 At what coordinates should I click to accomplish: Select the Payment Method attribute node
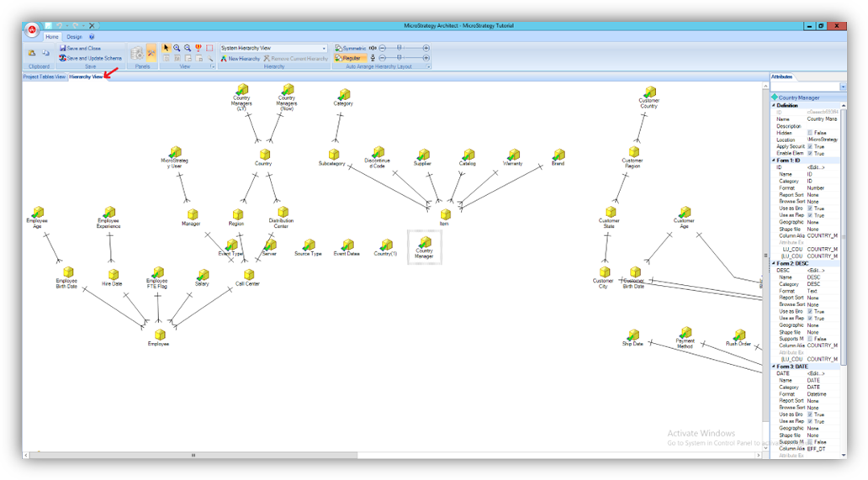(x=685, y=338)
